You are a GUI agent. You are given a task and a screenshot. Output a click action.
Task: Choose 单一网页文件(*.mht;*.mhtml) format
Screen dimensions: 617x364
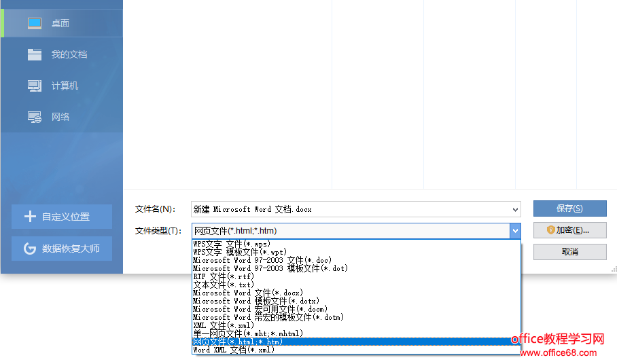(356, 333)
